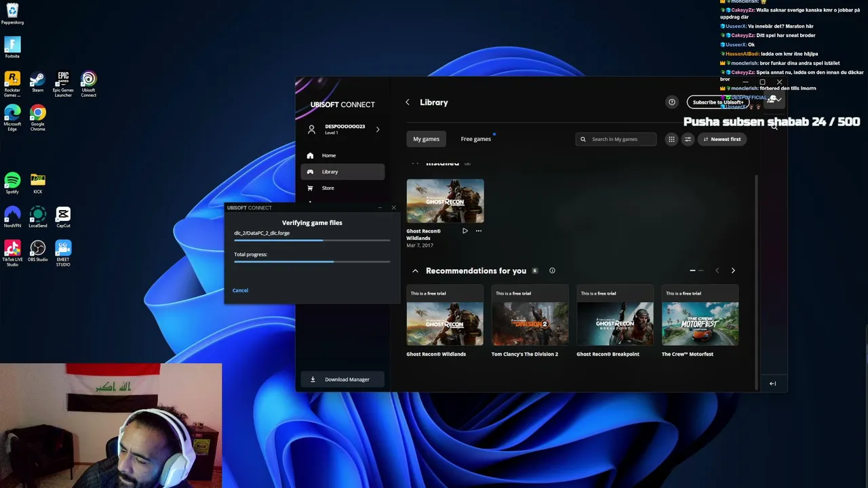Open Ghost Recon Wildlands three-dot options menu
Screen dimensions: 868x488
click(x=479, y=231)
